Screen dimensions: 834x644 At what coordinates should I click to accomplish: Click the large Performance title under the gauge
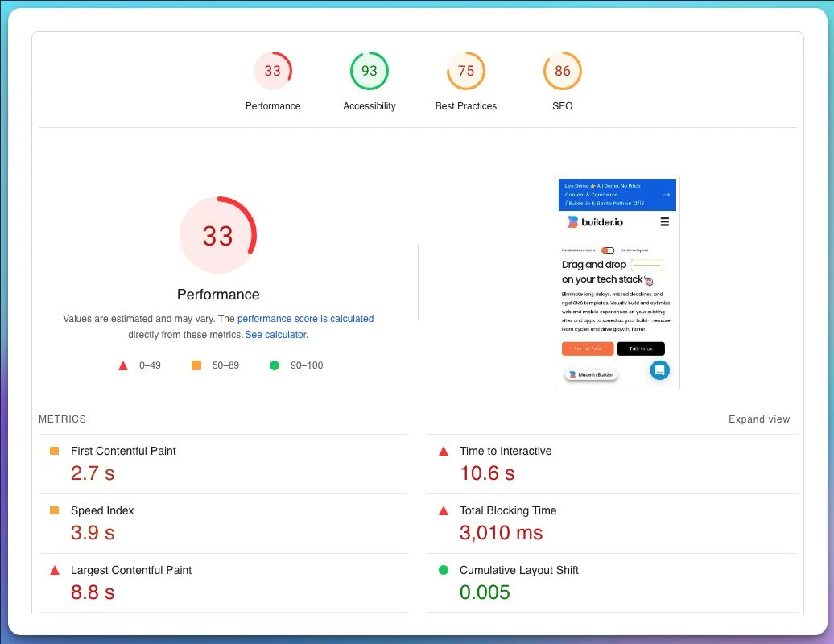click(218, 295)
